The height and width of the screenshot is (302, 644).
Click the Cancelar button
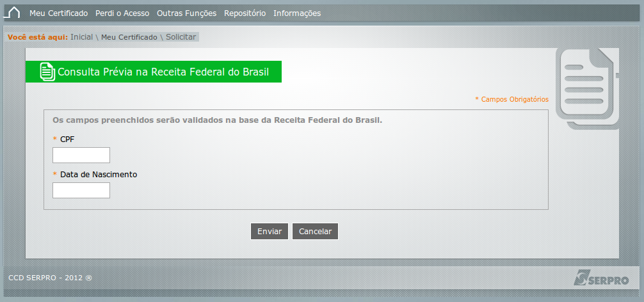pos(315,232)
